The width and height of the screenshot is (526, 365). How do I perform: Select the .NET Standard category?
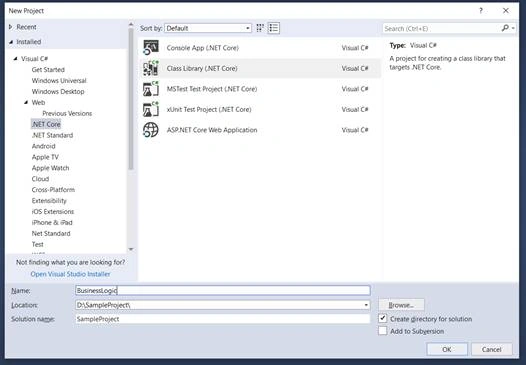52,135
